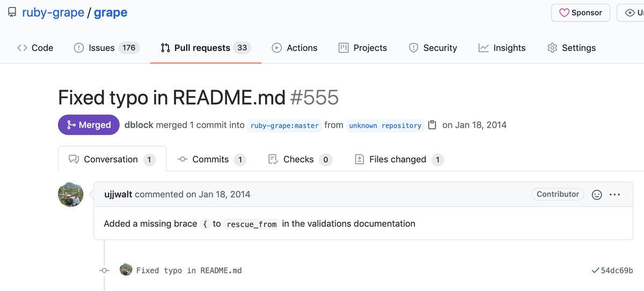644x291 pixels.
Task: Click the small commit author avatar
Action: tap(126, 270)
